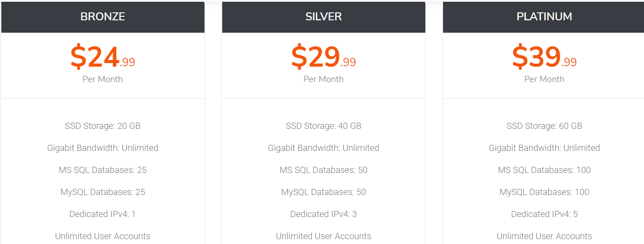Click Silver SSD Storage: 40 GB
Image resolution: width=644 pixels, height=244 pixels.
tap(323, 126)
